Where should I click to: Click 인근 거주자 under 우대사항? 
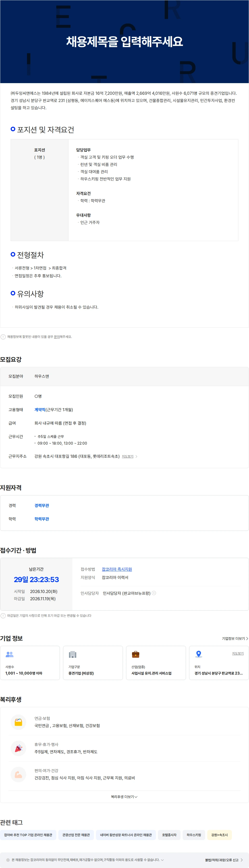pos(90,222)
